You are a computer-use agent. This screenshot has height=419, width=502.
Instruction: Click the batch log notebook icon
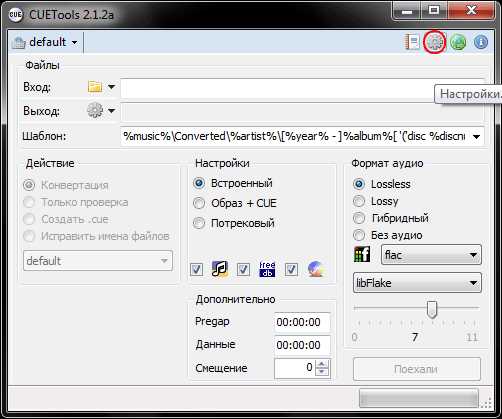point(412,42)
